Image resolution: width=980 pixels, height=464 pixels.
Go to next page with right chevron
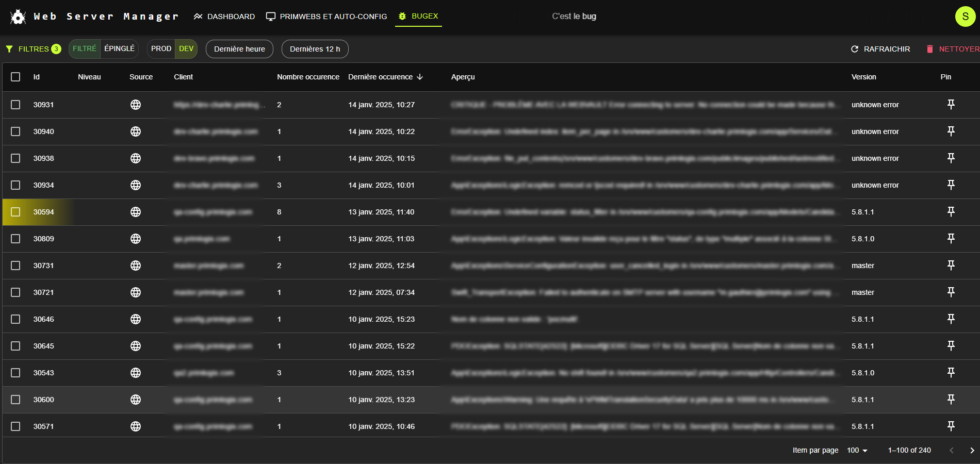click(x=972, y=450)
